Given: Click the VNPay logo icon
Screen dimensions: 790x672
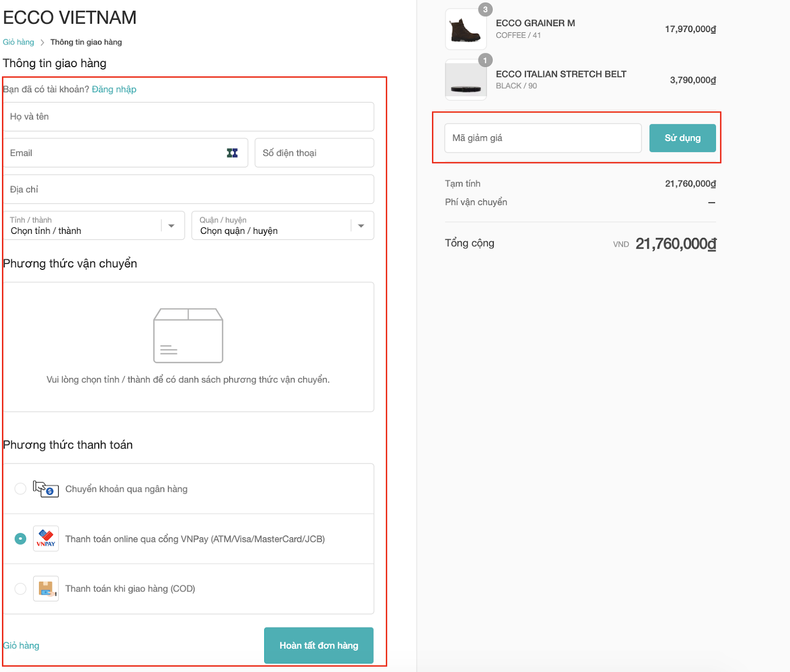Looking at the screenshot, I should tap(46, 538).
